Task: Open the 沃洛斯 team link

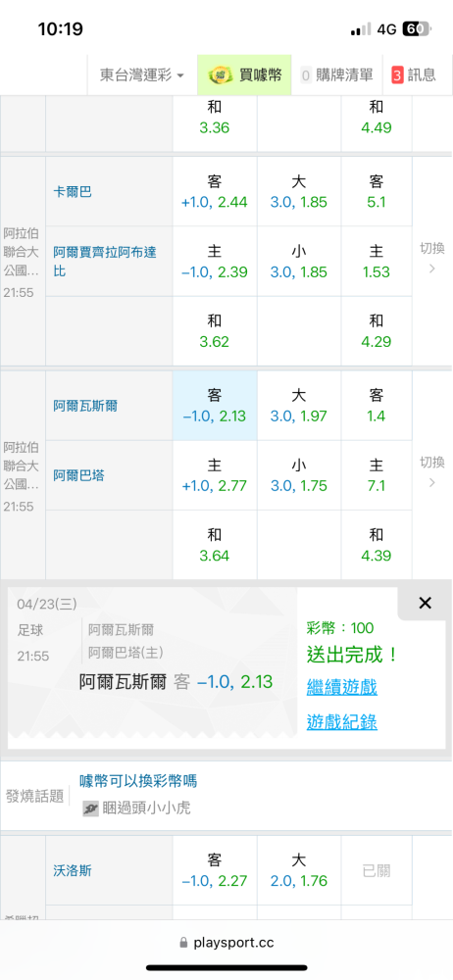Action: tap(73, 870)
